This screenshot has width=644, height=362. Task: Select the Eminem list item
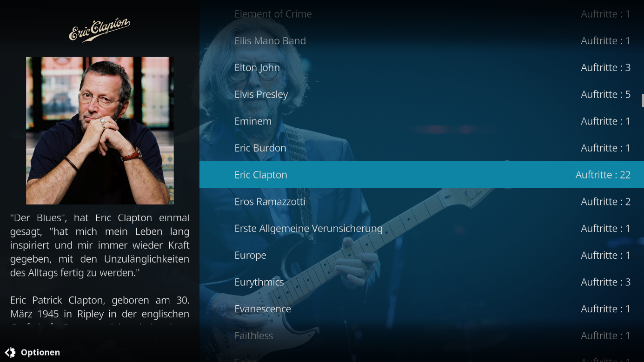pos(422,121)
